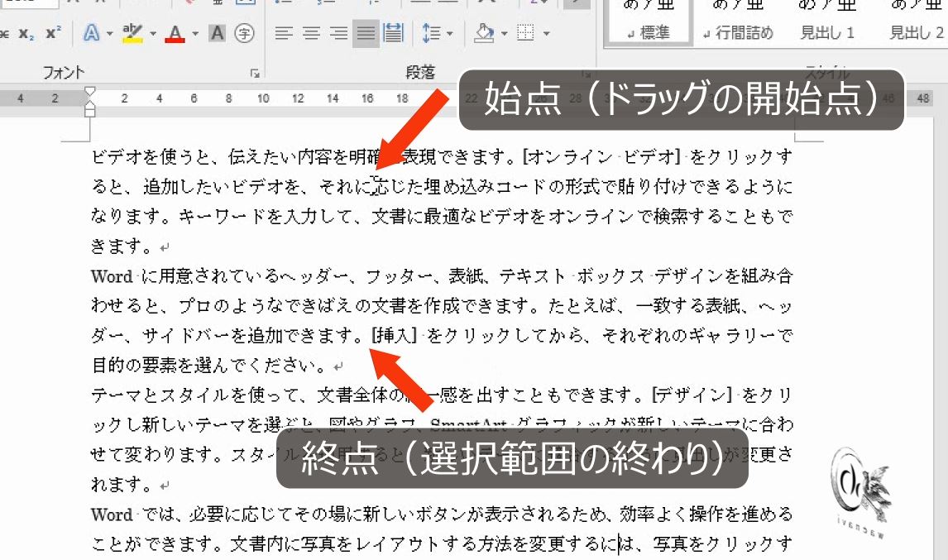948x560 pixels.
Task: Apply red font color
Action: click(x=175, y=33)
